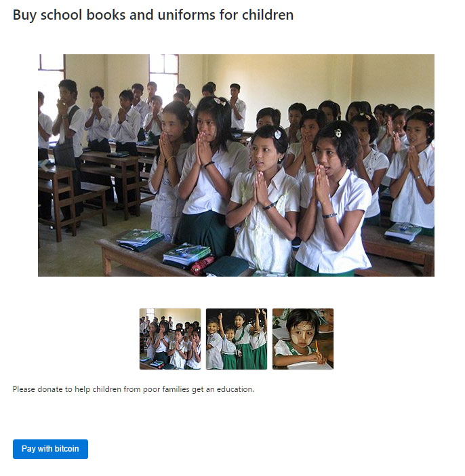Show the third carousel thumbnail image

point(303,339)
